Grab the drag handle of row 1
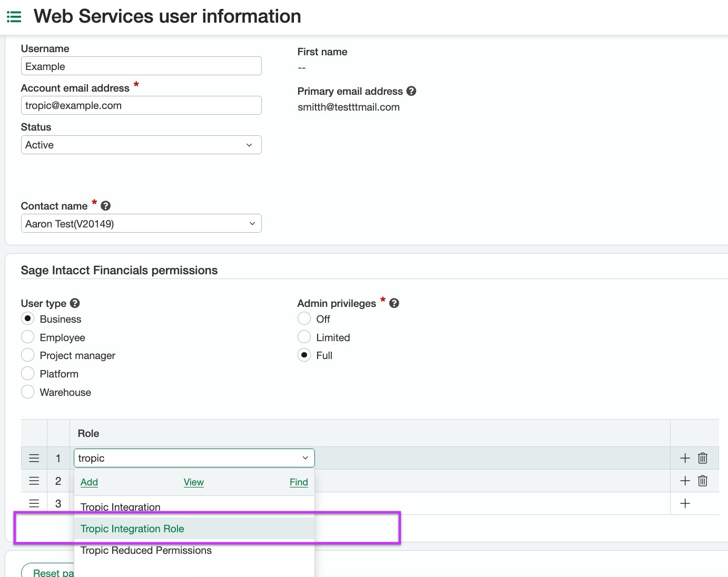 tap(34, 458)
